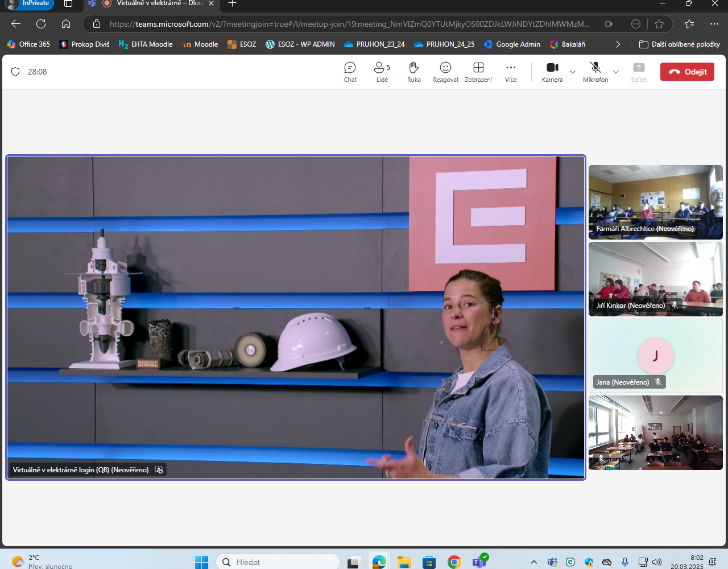View site information lock icon
This screenshot has height=569, width=728.
pos(97,24)
